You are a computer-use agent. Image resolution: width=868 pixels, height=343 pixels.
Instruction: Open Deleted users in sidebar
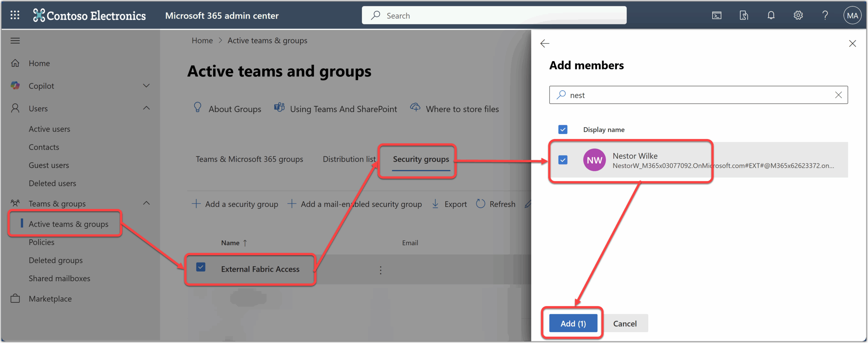click(x=53, y=183)
